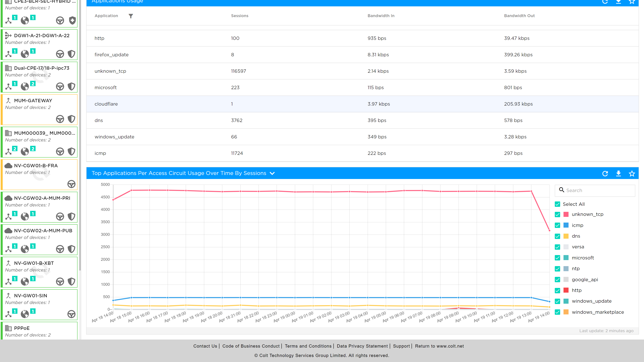The height and width of the screenshot is (362, 644).
Task: Open steering wheel icon for NV-CGW02-A-MUM-PUB
Action: (60, 249)
